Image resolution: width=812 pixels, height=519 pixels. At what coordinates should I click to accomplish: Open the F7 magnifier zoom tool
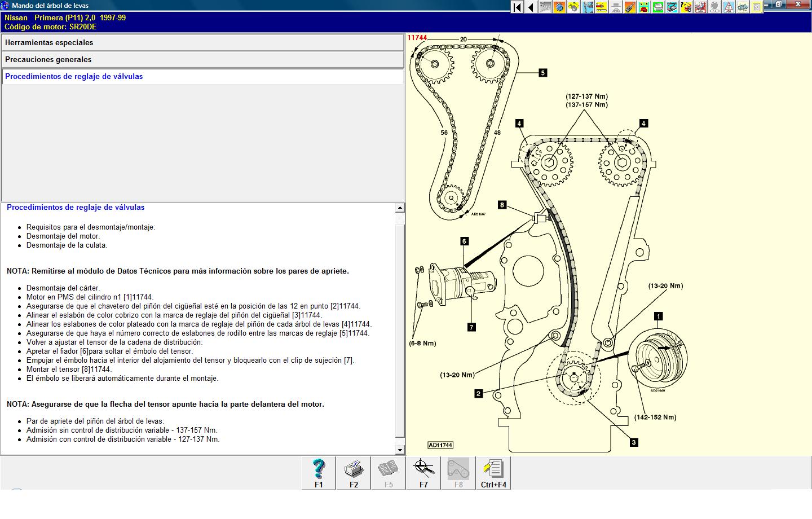(423, 473)
